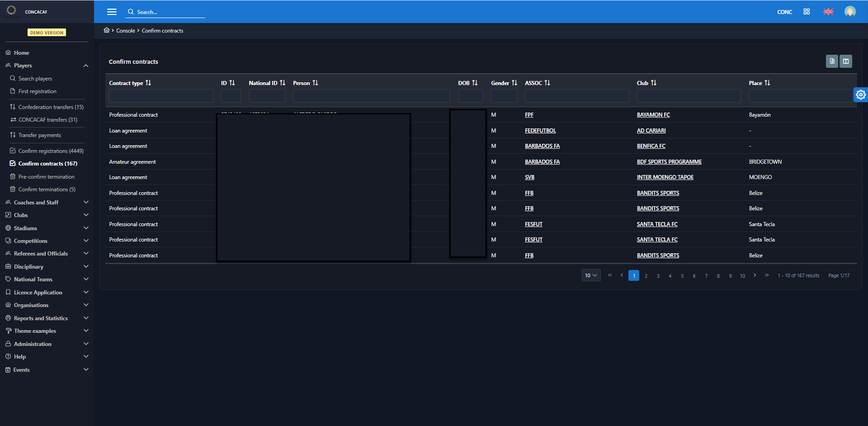Open the hamburger menu in top bar
The height and width of the screenshot is (426, 868).
(112, 12)
